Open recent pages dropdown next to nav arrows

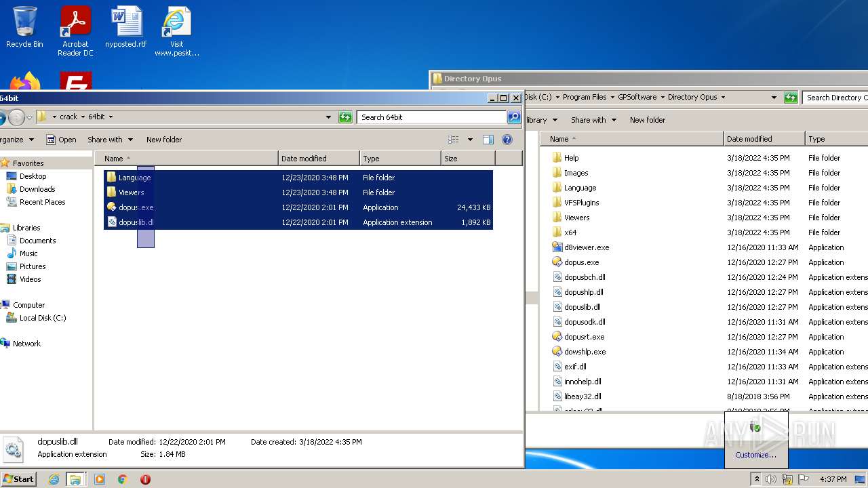[30, 117]
